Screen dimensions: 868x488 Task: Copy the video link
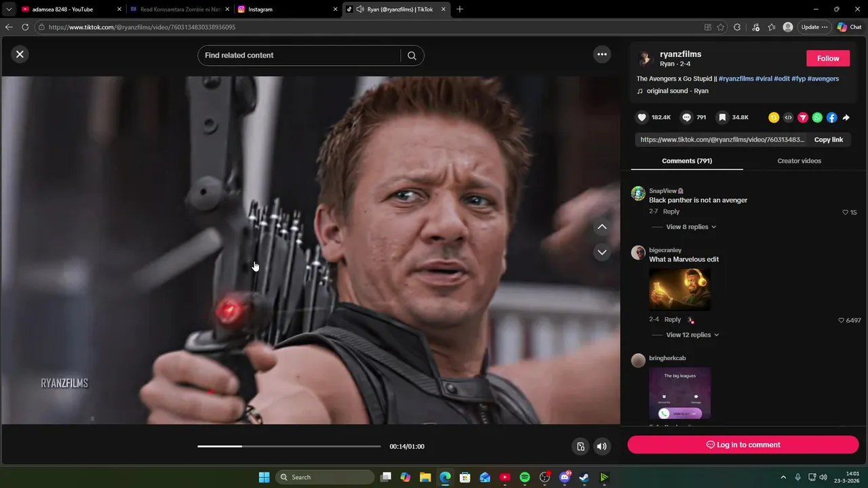pyautogui.click(x=829, y=140)
